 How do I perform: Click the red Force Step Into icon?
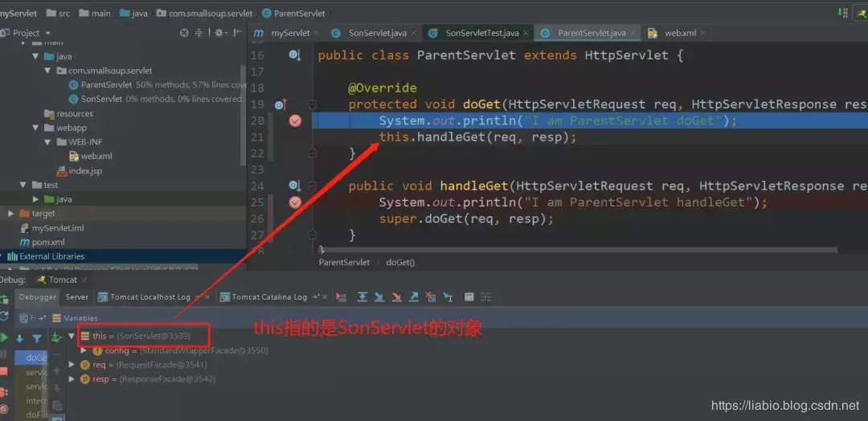396,297
